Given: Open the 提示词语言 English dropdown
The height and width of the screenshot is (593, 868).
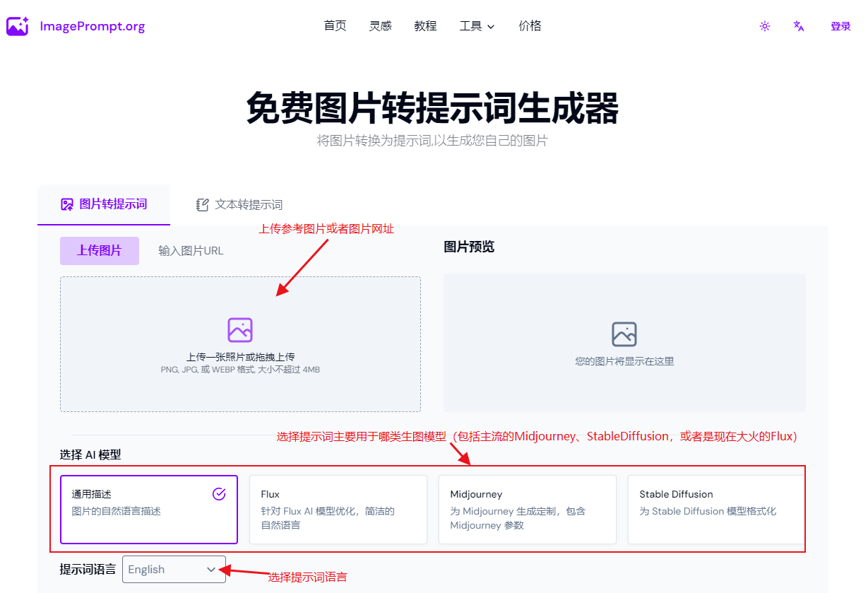Looking at the screenshot, I should pos(174,569).
